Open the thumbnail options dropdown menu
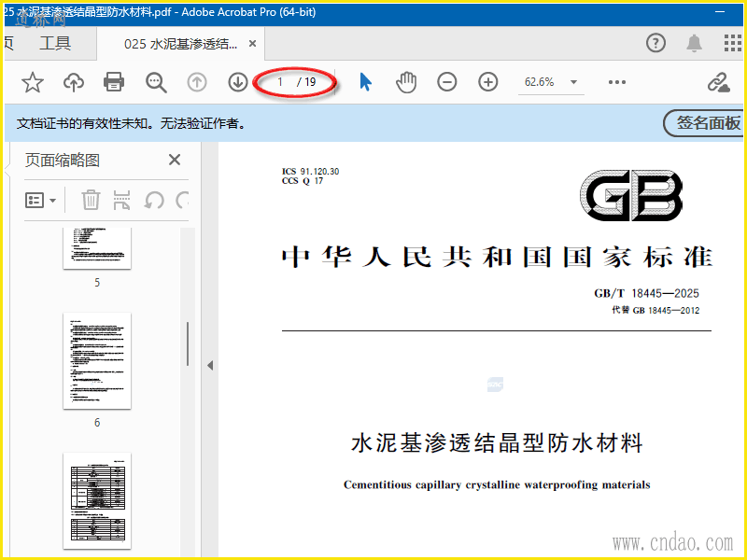Image resolution: width=747 pixels, height=560 pixels. (x=40, y=200)
